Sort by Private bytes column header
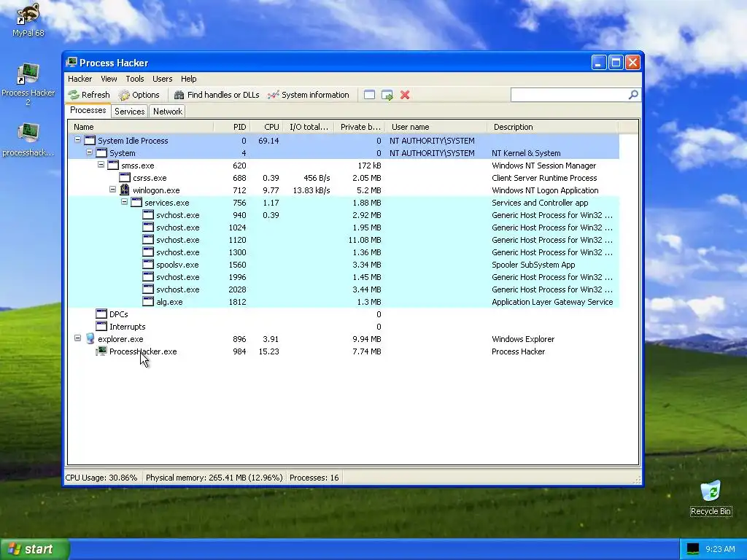 coord(360,127)
